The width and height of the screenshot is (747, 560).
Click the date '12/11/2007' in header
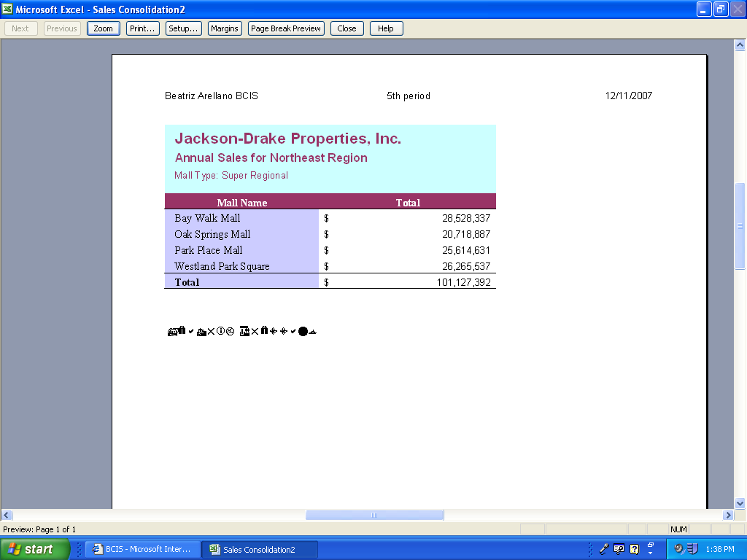coord(628,96)
